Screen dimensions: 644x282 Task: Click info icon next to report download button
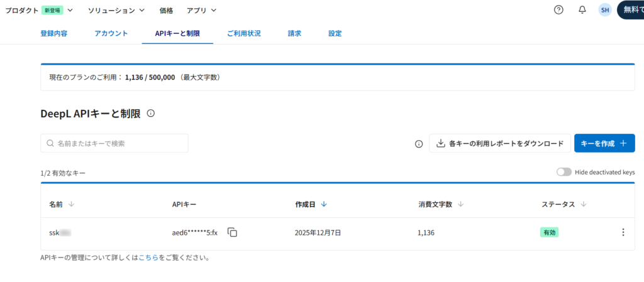[419, 144]
